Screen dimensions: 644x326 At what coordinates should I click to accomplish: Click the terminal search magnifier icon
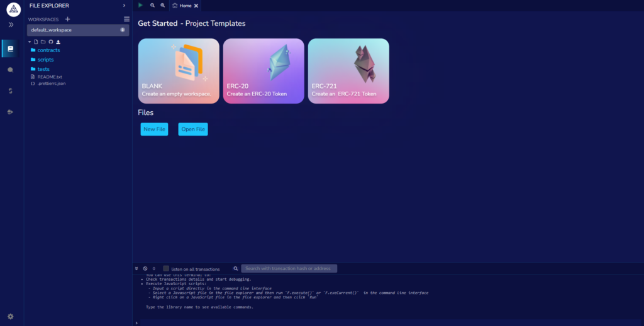tap(236, 269)
